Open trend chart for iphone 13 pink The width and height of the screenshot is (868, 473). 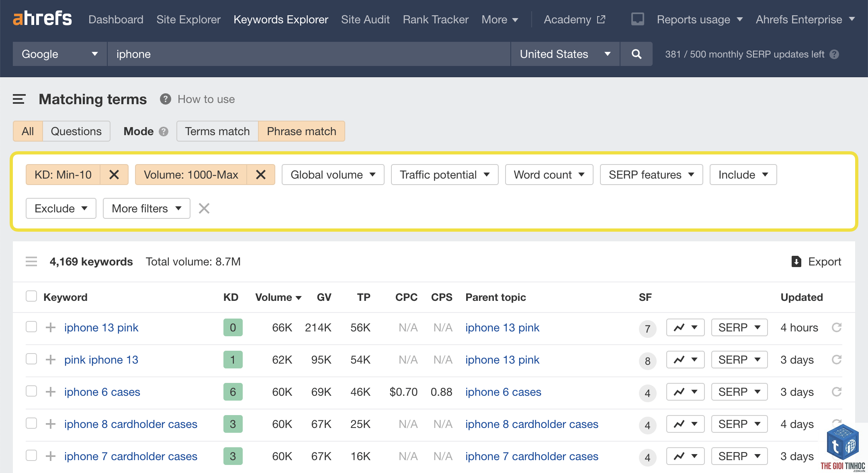click(685, 327)
